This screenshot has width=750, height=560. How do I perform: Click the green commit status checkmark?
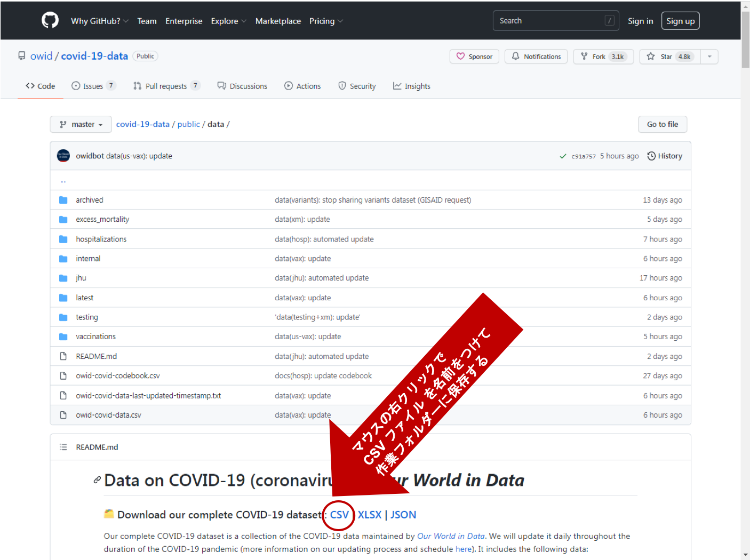pyautogui.click(x=563, y=156)
